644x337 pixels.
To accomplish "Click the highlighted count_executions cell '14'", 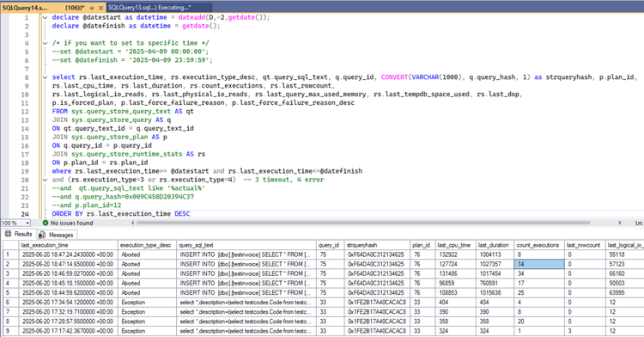I will tap(539, 264).
